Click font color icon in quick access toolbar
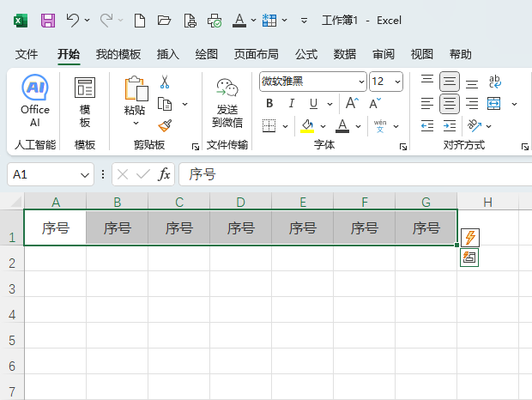Screen dimensions: 532x400 point(239,21)
